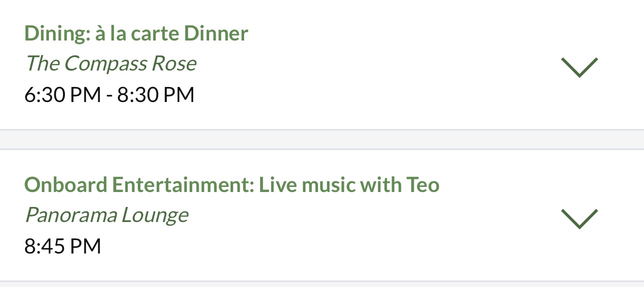644x287 pixels.
Task: Click the 8:30 PM dinner end time
Action: coord(155,94)
